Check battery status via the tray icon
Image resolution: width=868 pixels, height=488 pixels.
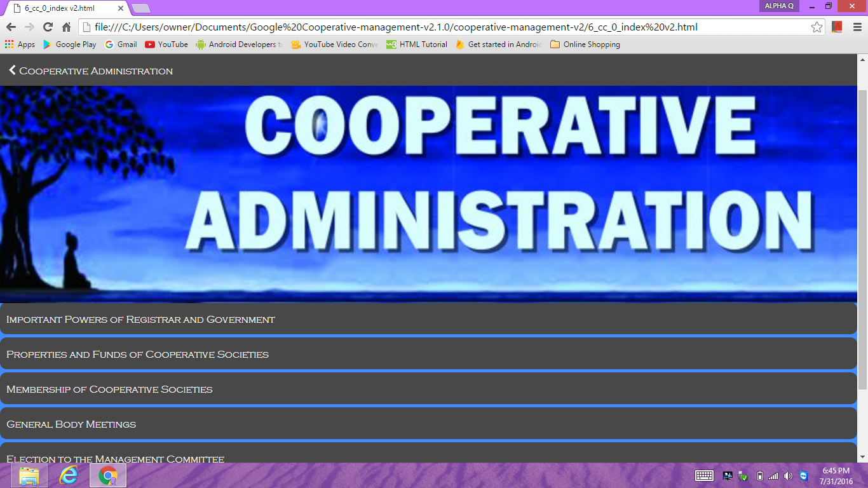[759, 475]
